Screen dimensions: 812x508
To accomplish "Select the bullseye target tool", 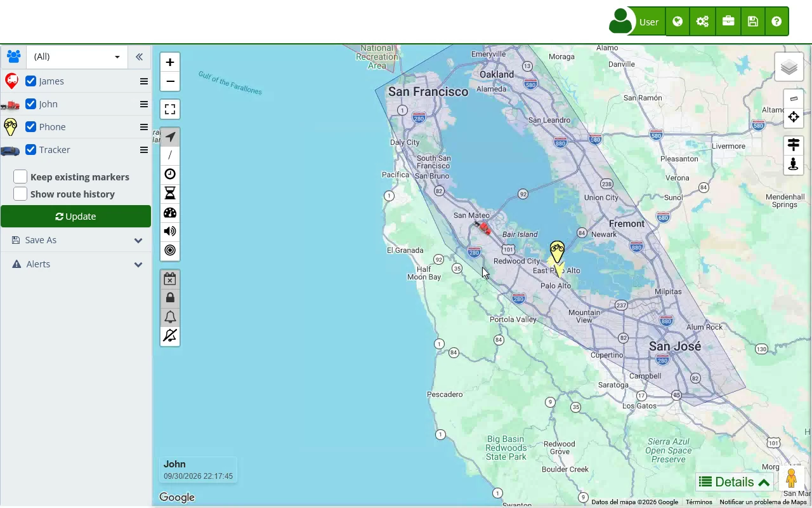I will (170, 251).
